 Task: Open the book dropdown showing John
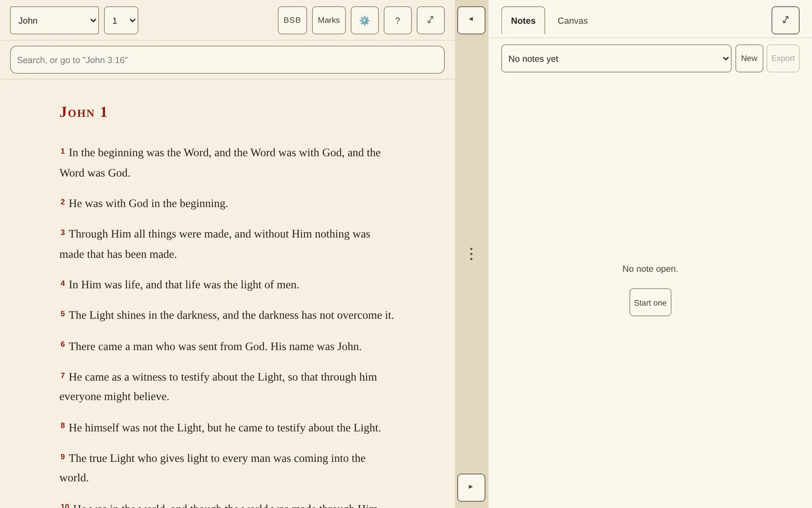coord(54,20)
